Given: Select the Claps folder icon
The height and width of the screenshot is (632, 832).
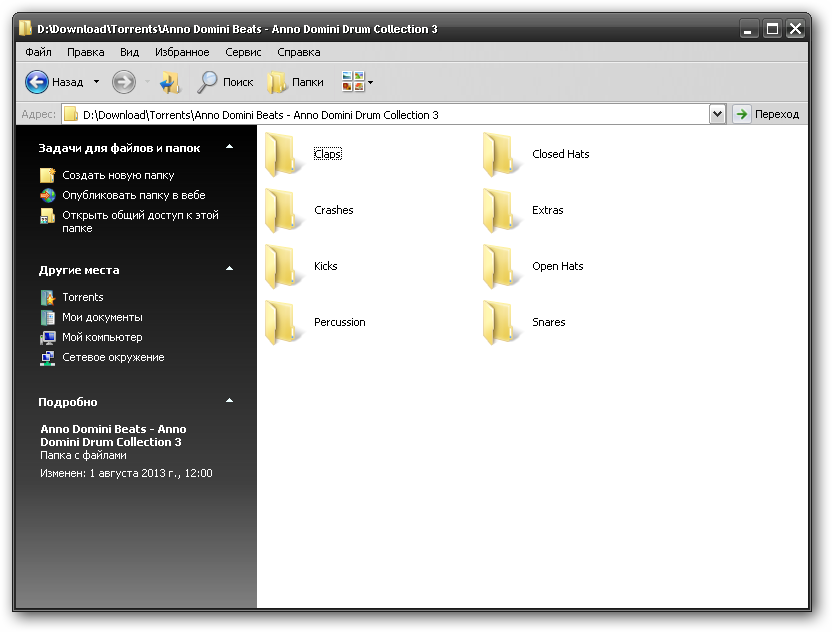Looking at the screenshot, I should pos(283,155).
